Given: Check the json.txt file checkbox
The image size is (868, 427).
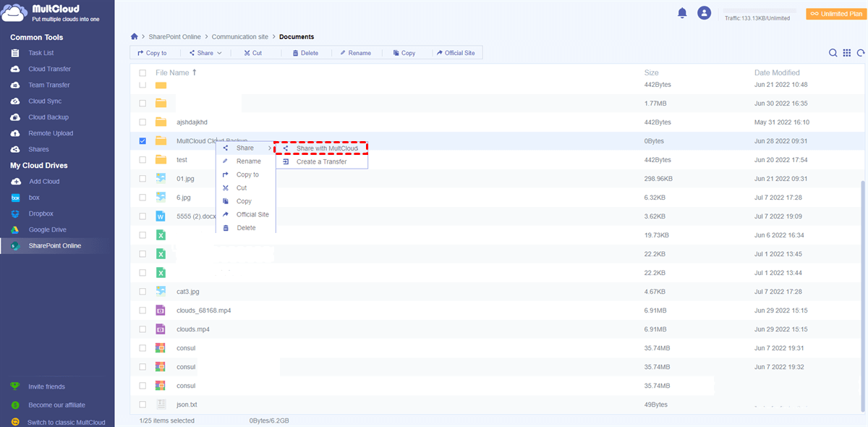Looking at the screenshot, I should [142, 405].
